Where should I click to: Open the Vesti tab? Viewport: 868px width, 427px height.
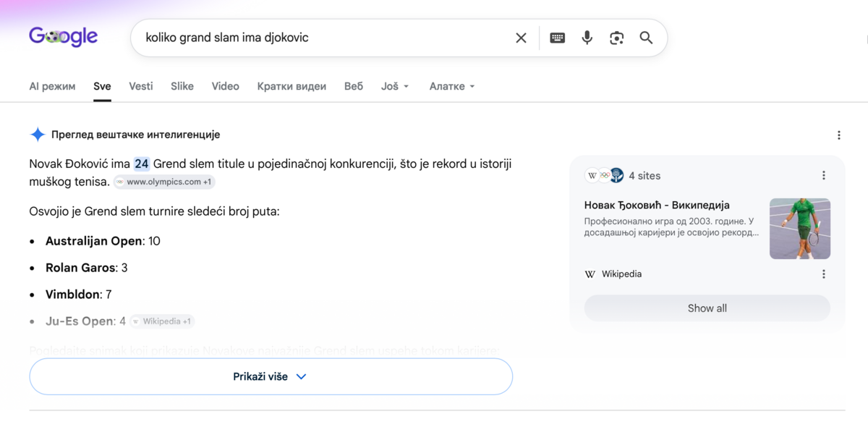tap(141, 86)
